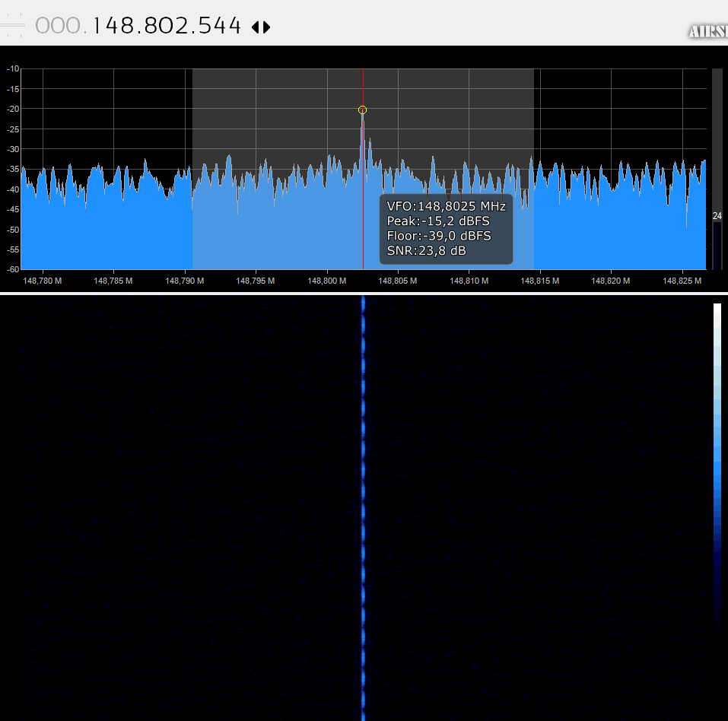Click the tuning arrows beside the frequency display

[261, 27]
